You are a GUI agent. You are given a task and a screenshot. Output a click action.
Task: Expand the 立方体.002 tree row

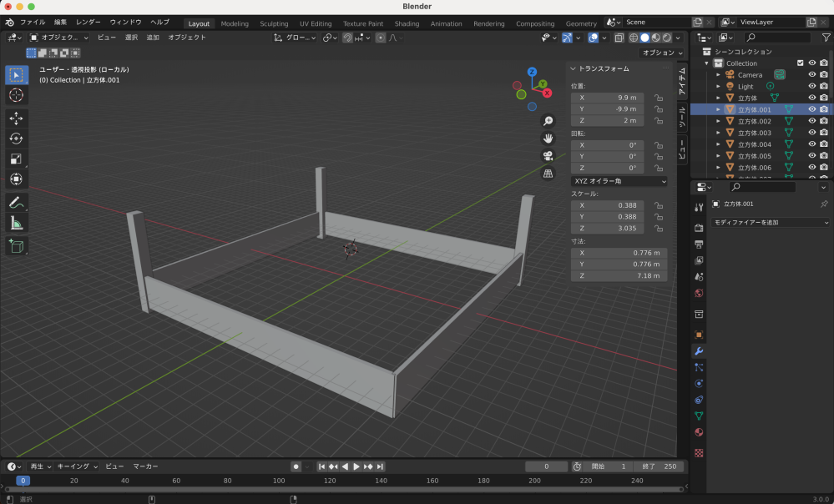(x=718, y=121)
